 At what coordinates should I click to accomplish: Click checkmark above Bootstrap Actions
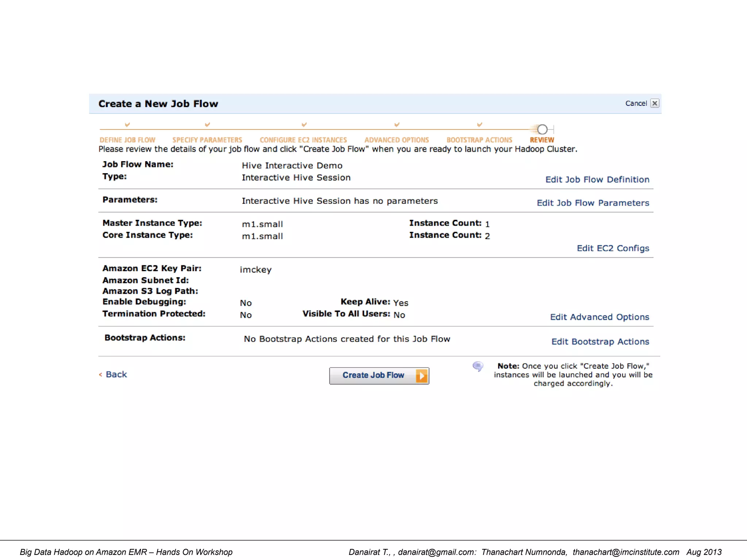pos(480,125)
